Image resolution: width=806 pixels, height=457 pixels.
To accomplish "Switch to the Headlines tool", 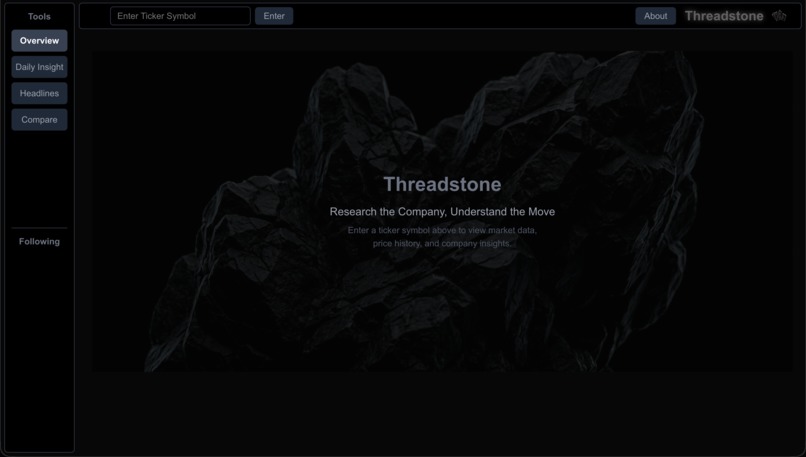I will click(x=39, y=93).
